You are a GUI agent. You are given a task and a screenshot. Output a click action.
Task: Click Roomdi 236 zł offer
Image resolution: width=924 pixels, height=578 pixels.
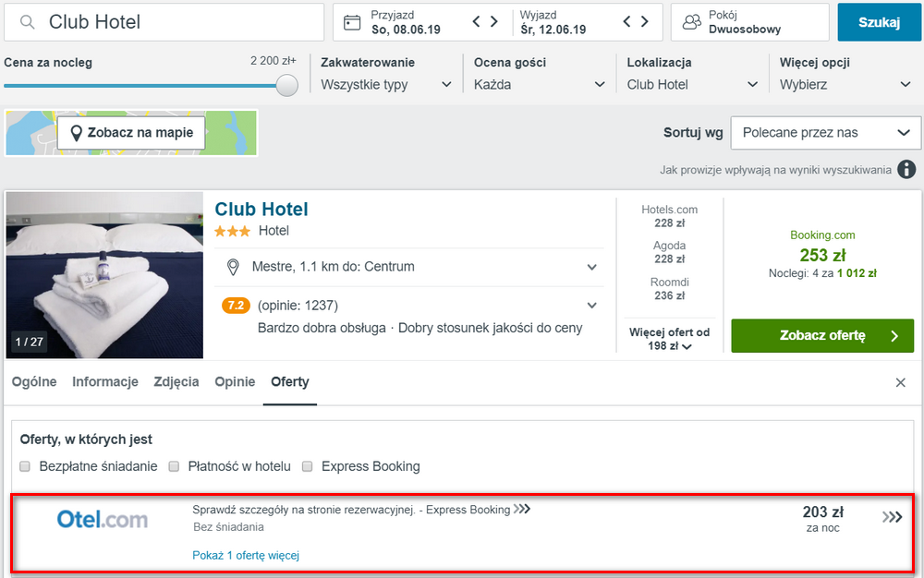(x=669, y=288)
